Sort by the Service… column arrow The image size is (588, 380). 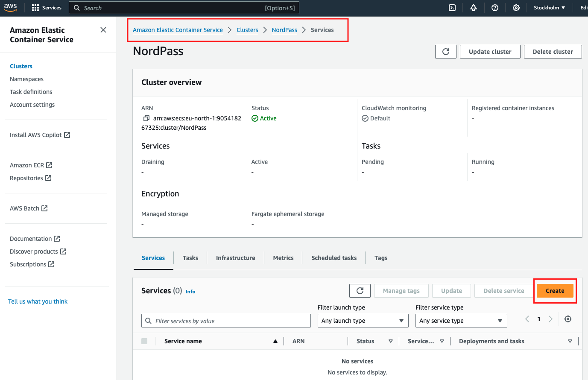click(442, 341)
